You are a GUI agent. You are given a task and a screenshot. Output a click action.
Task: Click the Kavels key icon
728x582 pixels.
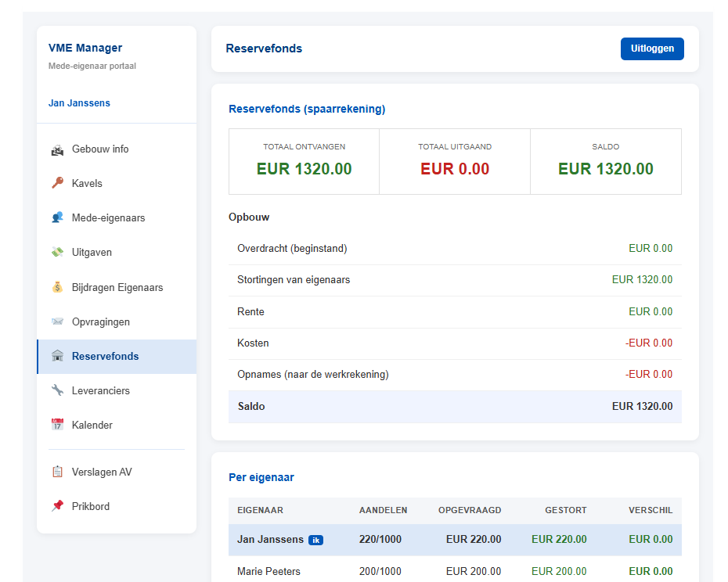click(x=57, y=183)
